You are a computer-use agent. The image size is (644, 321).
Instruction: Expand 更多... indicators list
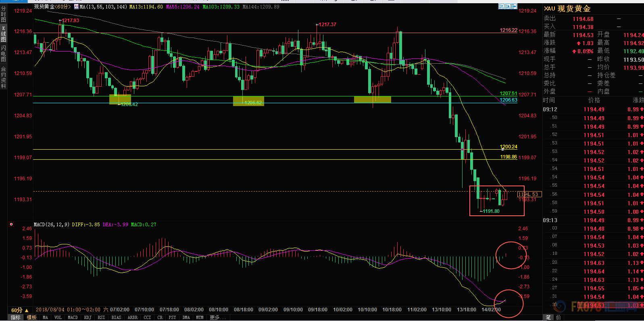point(218,318)
